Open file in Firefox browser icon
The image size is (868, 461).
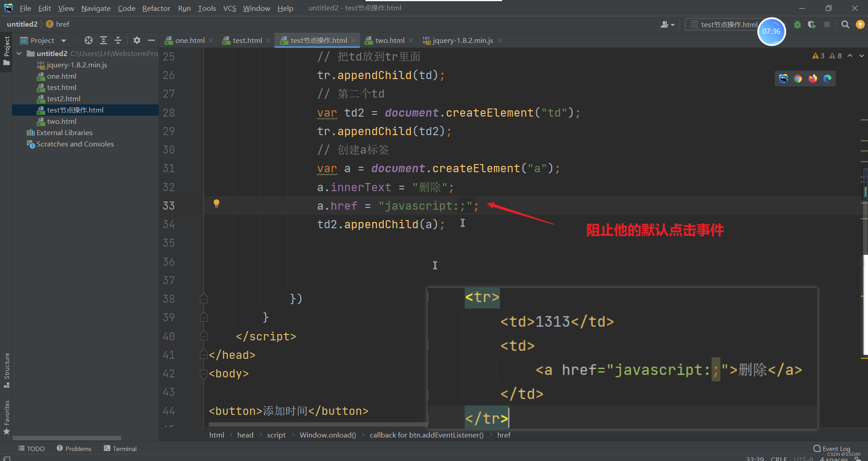(x=813, y=79)
